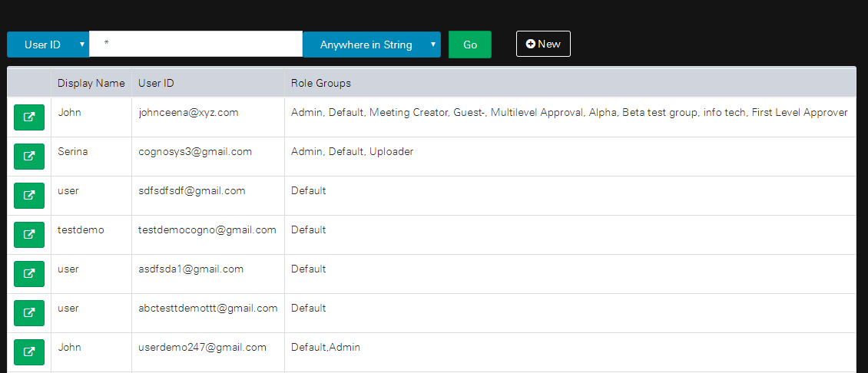868x373 pixels.
Task: Click user name beside abctesttdemottt@gmail.com
Action: pos(68,309)
